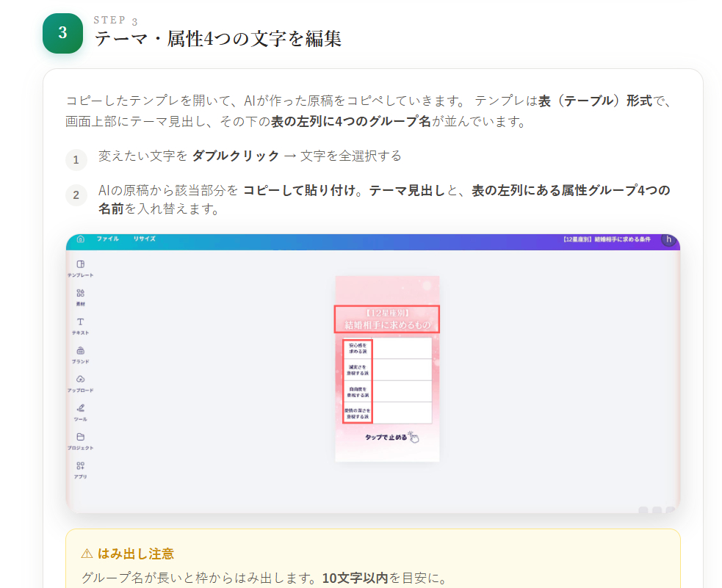This screenshot has height=588, width=722.
Task: Open the ファイル menu
Action: [108, 239]
